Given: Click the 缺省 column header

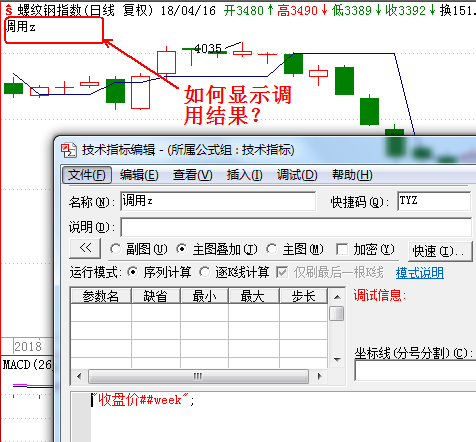Looking at the screenshot, I should pos(156,296).
